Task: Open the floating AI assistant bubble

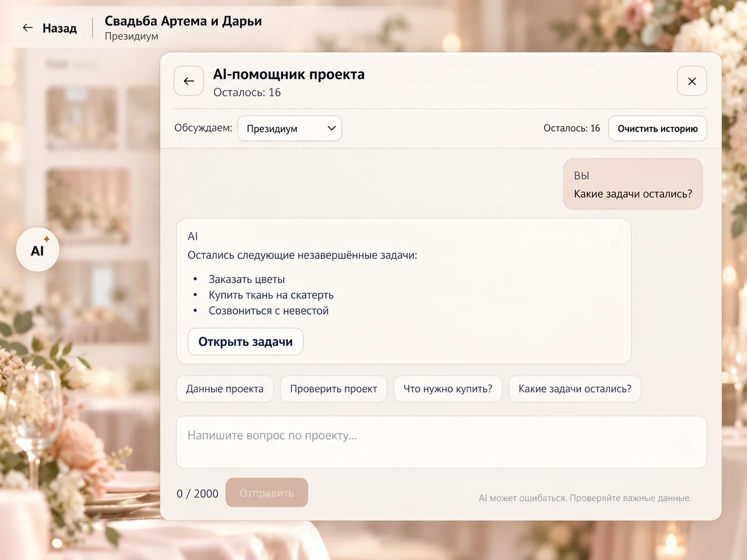Action: pyautogui.click(x=38, y=250)
